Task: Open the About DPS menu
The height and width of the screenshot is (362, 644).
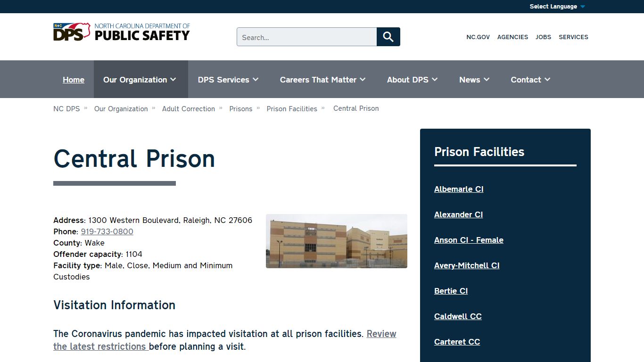Action: [412, 80]
